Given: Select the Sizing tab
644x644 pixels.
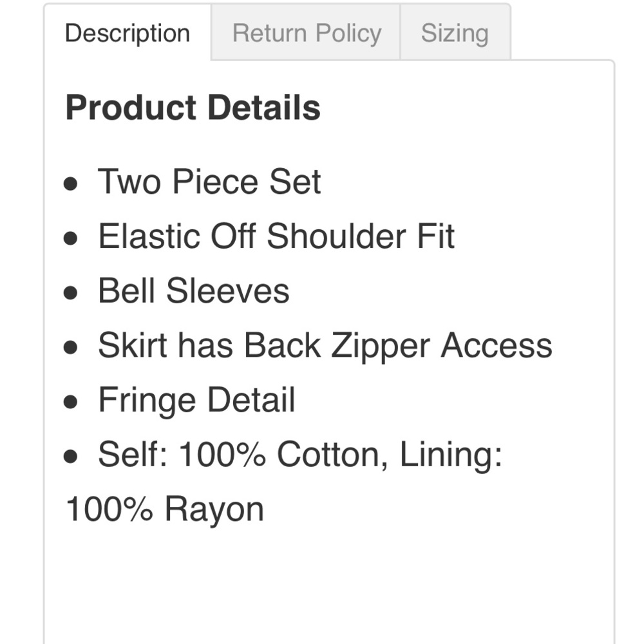Looking at the screenshot, I should [x=455, y=33].
